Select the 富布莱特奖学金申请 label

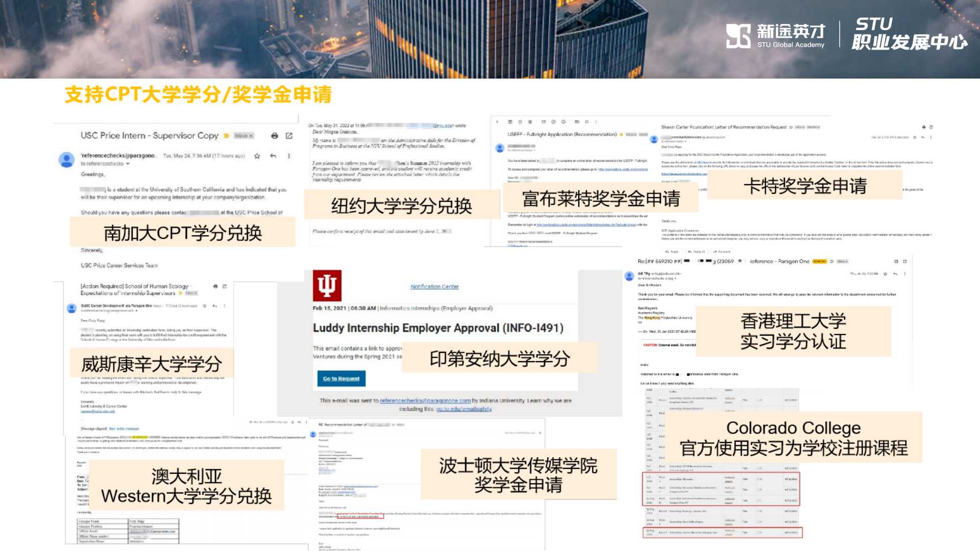pyautogui.click(x=600, y=198)
